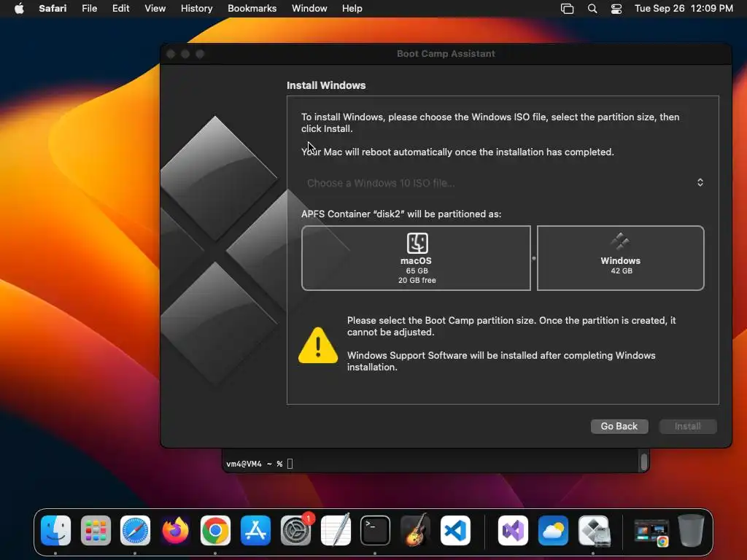Open Control Center in menu bar

tap(616, 9)
